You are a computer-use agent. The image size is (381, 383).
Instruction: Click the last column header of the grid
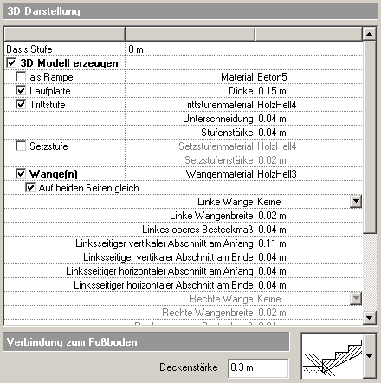[309, 34]
